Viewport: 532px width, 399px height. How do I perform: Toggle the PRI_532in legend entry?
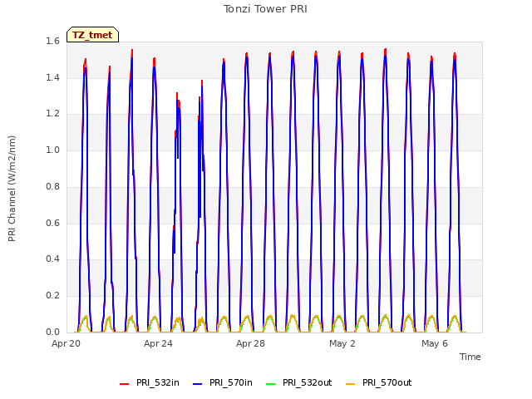150,383
